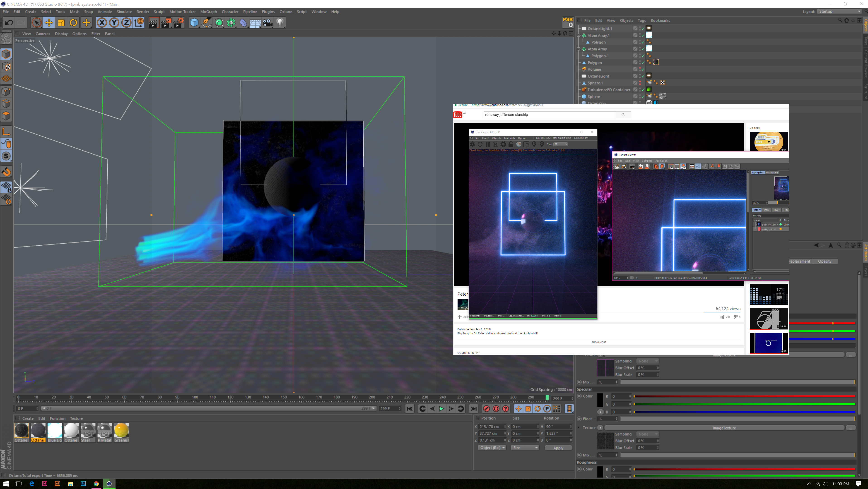Click the Undo arrow icon

tap(9, 23)
